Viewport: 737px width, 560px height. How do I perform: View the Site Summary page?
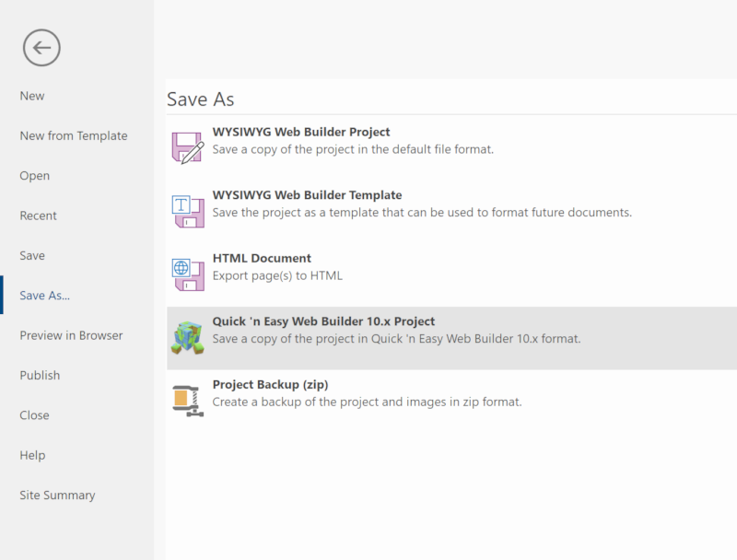click(57, 496)
